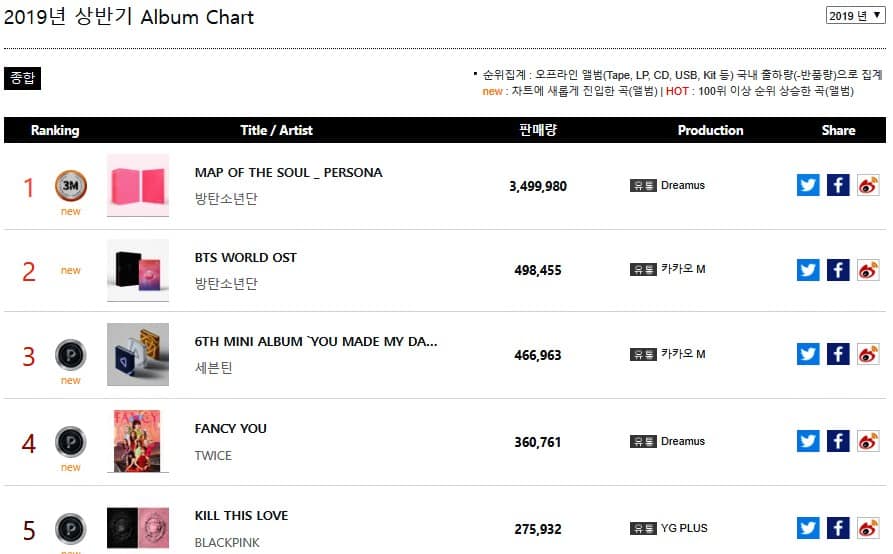Share Seventeen 6th mini album on Weibo
893x554 pixels.
(x=868, y=354)
